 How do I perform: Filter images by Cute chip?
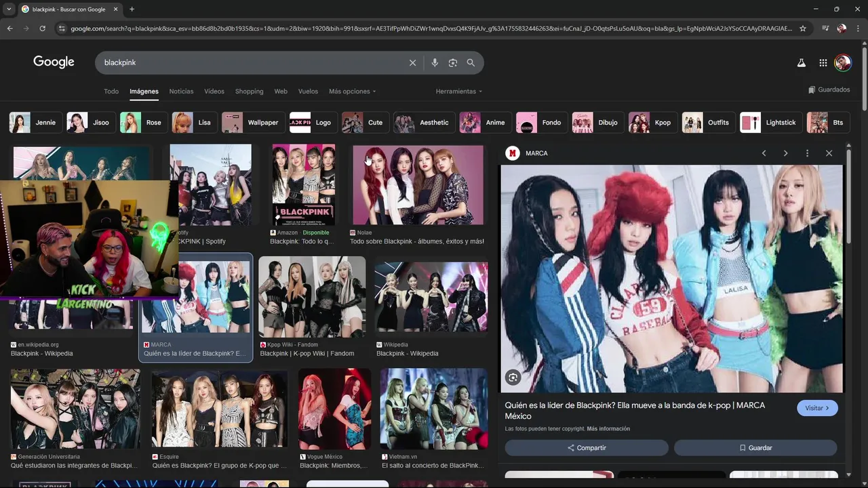coord(366,123)
